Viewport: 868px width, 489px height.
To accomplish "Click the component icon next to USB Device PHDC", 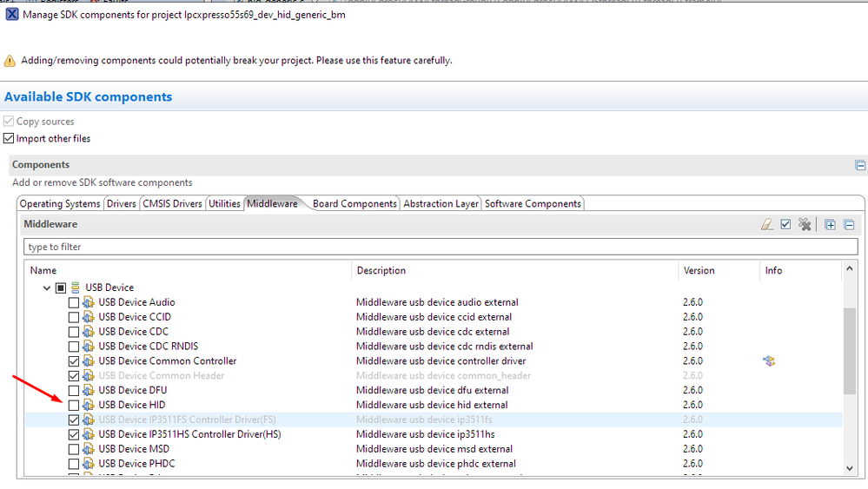I will click(x=89, y=464).
